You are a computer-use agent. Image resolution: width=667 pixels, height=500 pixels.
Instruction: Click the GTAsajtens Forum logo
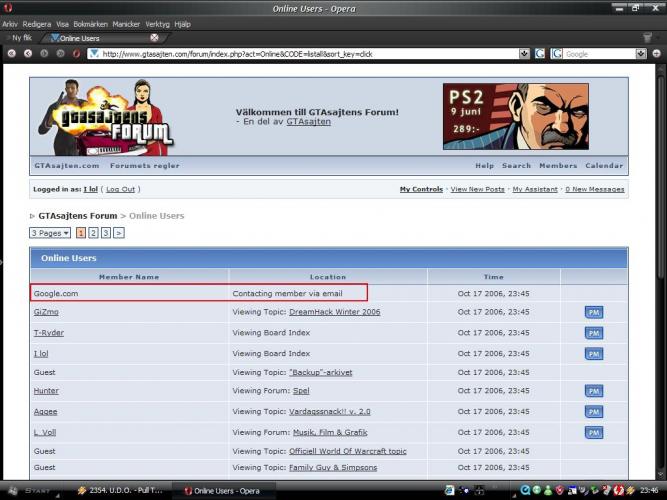[x=104, y=115]
